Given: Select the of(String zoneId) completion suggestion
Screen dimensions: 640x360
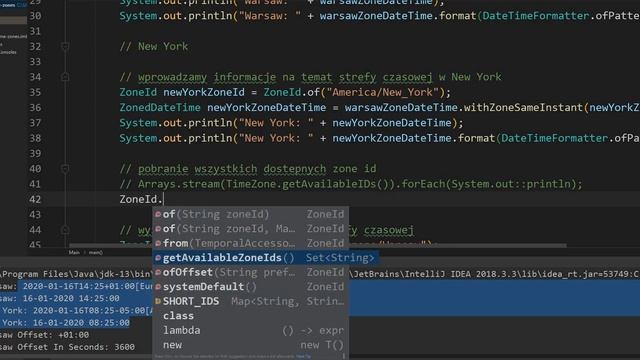Looking at the screenshot, I should coord(251,214).
